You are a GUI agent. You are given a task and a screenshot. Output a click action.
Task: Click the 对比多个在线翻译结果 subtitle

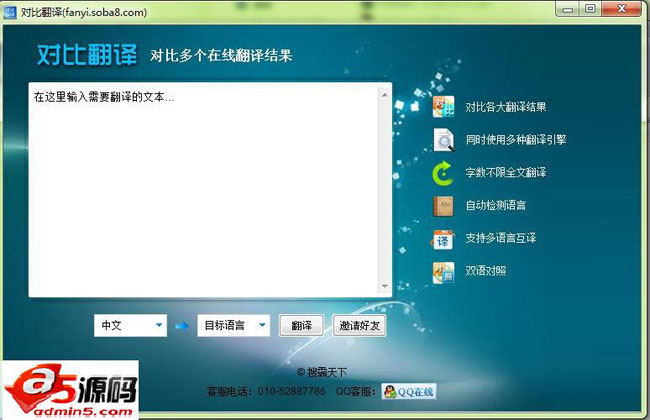[221, 56]
